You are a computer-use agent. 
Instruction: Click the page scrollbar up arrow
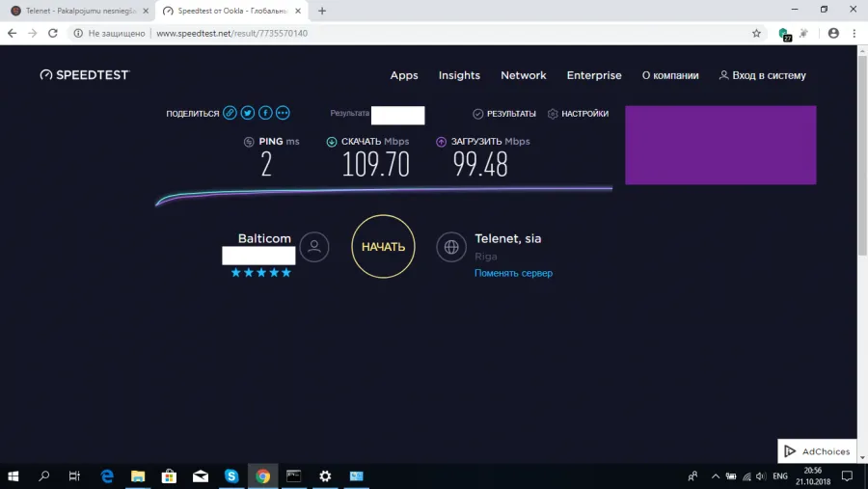click(862, 51)
